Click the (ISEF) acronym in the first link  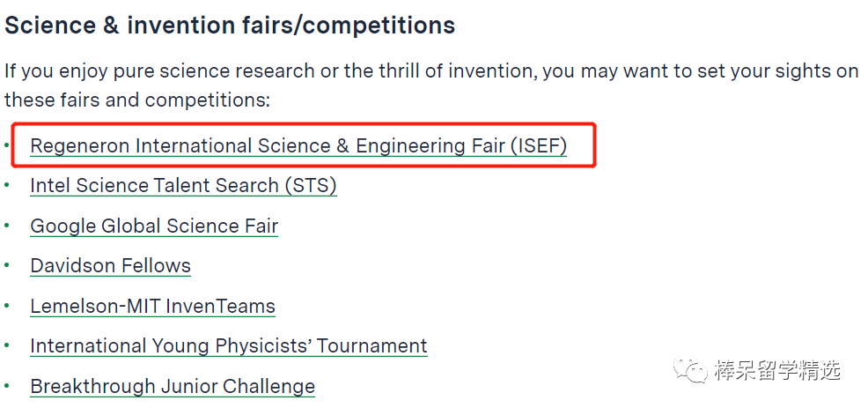coord(539,145)
